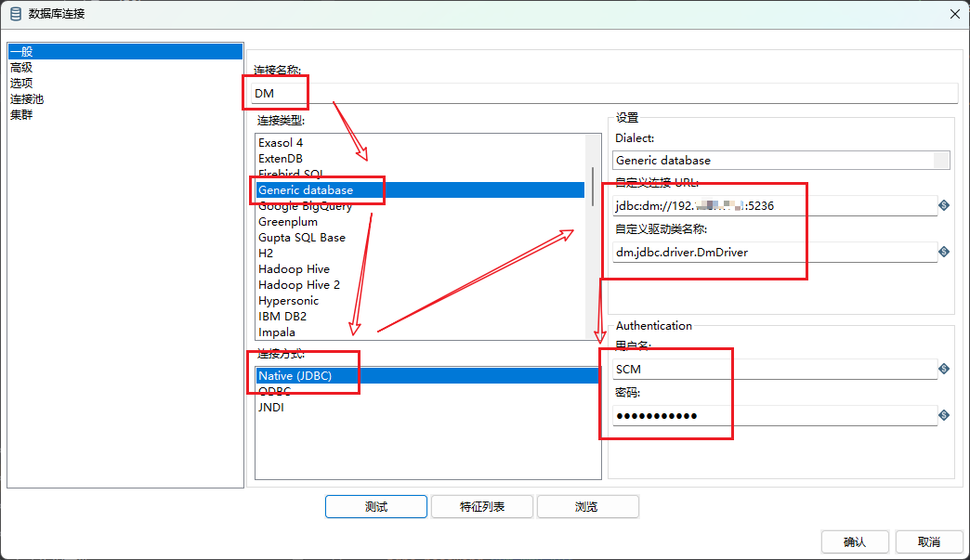
Task: Click variable icon next to username field
Action: pos(944,369)
